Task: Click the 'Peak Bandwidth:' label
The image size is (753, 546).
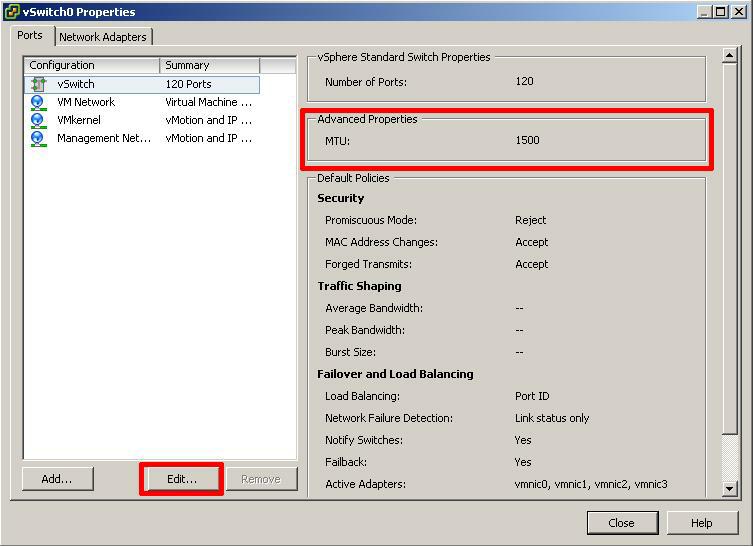Action: point(365,330)
